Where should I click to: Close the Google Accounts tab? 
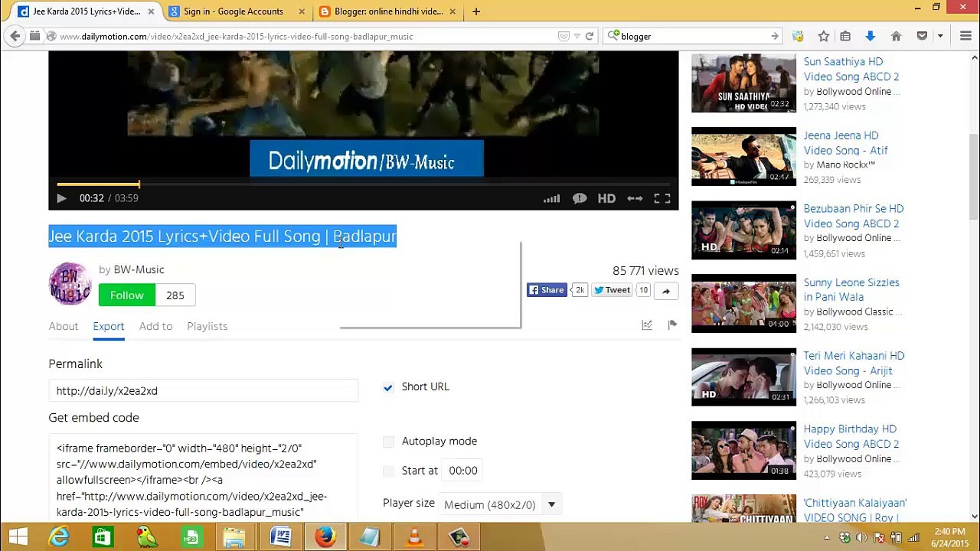click(302, 11)
